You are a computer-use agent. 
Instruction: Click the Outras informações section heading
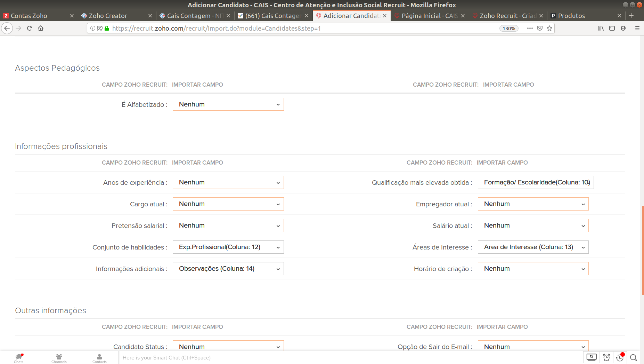click(x=50, y=310)
